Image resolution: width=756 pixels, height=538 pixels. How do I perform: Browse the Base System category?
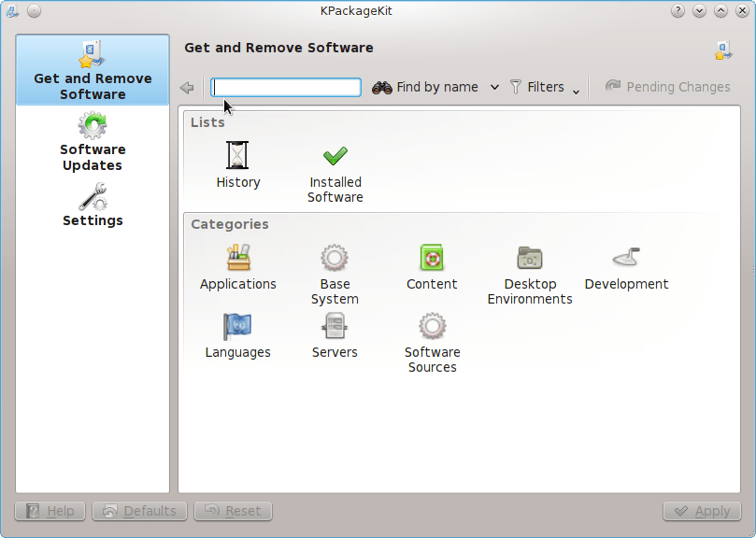point(335,275)
